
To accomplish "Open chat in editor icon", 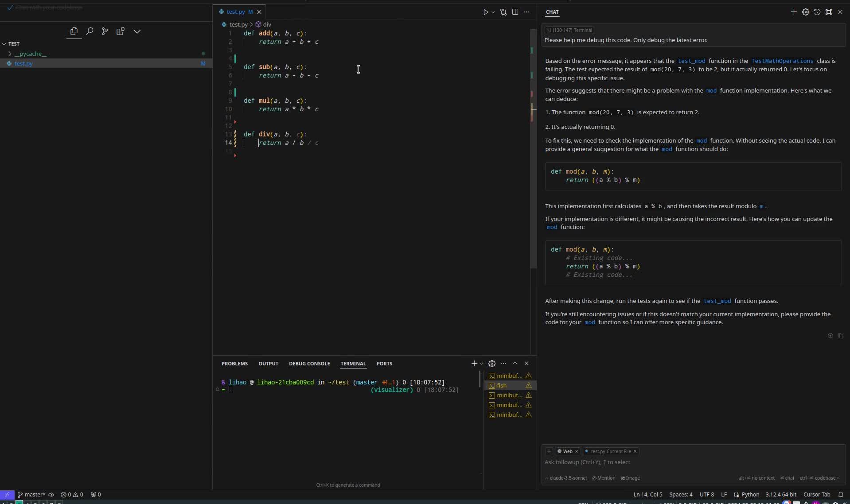I will click(829, 12).
